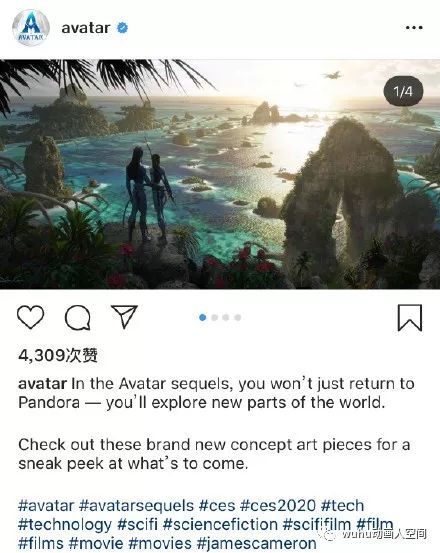
Task: Open comments with the speech bubble icon
Action: [78, 317]
